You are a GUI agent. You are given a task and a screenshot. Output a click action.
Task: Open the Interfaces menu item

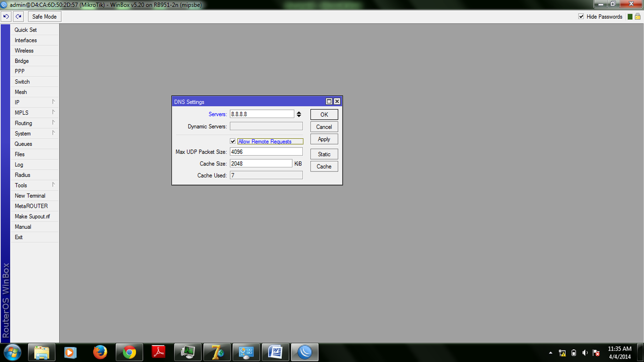pyautogui.click(x=35, y=40)
